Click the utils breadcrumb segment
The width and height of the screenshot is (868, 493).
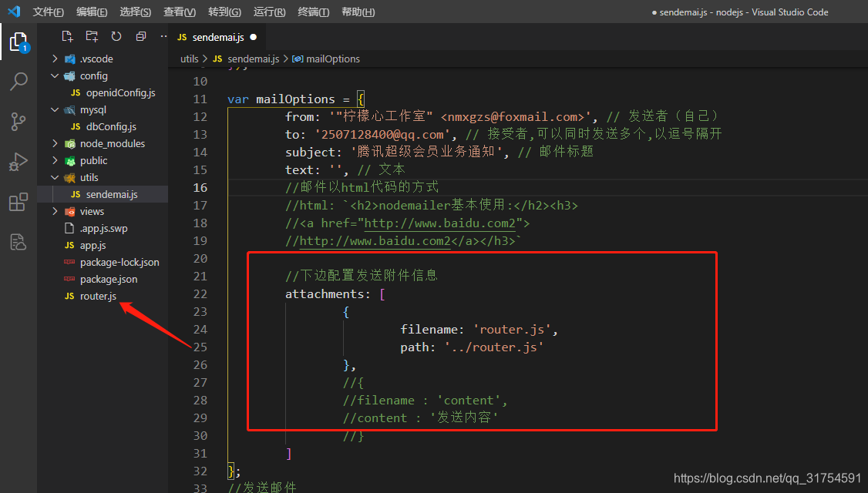point(190,59)
